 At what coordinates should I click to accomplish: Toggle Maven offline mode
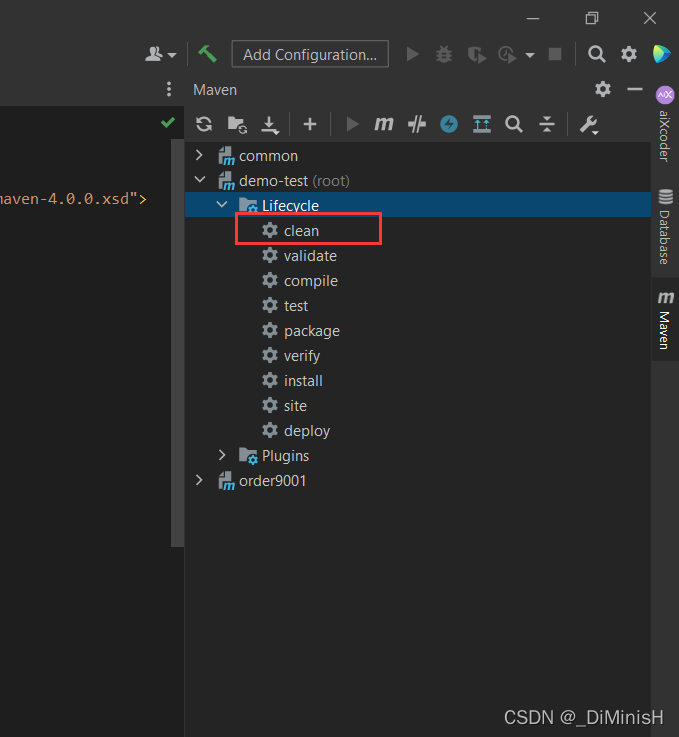point(449,124)
